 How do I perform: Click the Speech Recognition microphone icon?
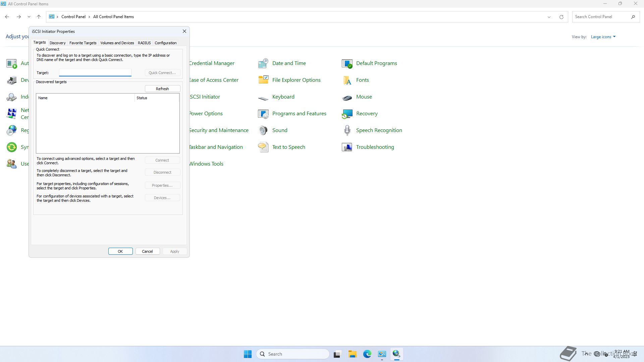tap(347, 130)
